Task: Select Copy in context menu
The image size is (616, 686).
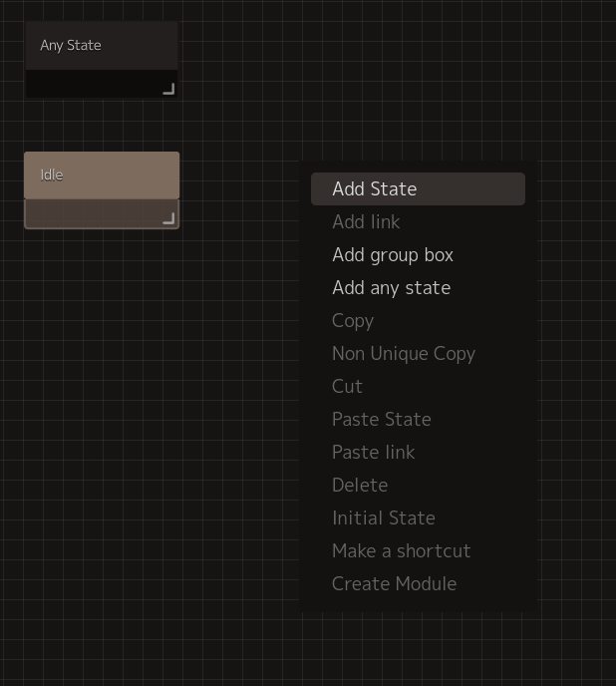Action: (x=418, y=320)
